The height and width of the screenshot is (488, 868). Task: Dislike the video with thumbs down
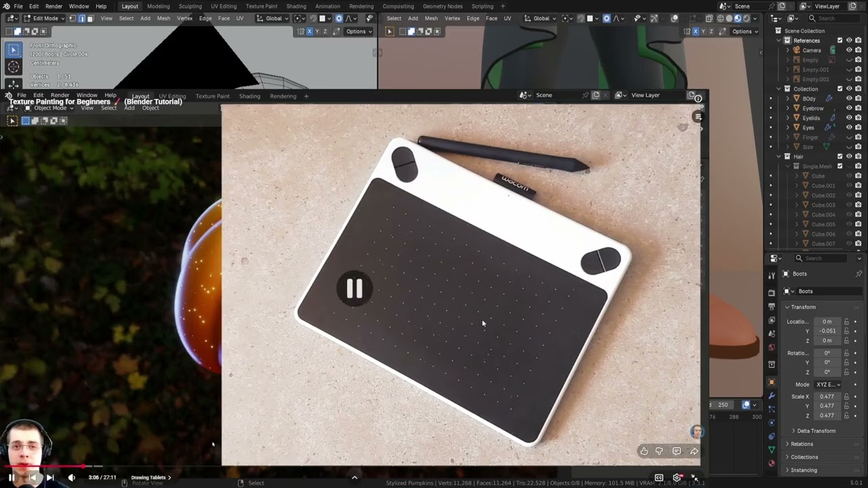(659, 451)
